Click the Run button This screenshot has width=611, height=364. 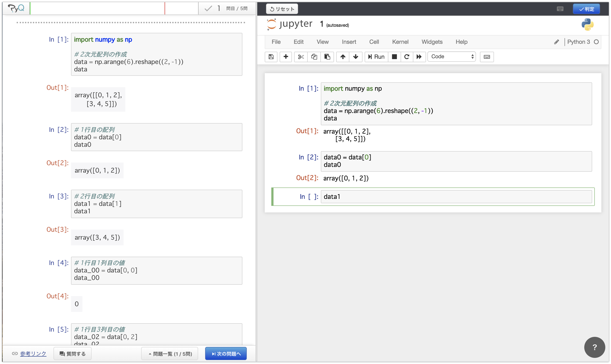coord(376,57)
